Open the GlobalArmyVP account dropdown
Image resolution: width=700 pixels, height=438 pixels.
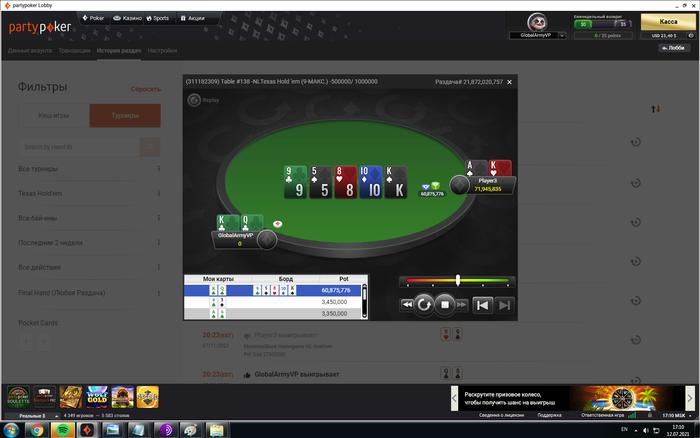(562, 35)
